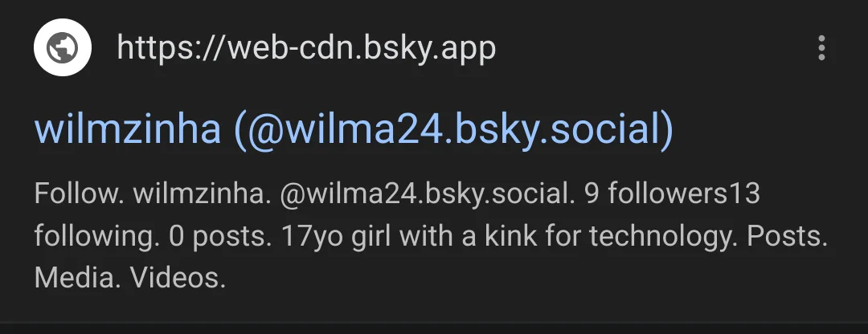
Task: Click the globe favicon icon
Action: point(62,47)
